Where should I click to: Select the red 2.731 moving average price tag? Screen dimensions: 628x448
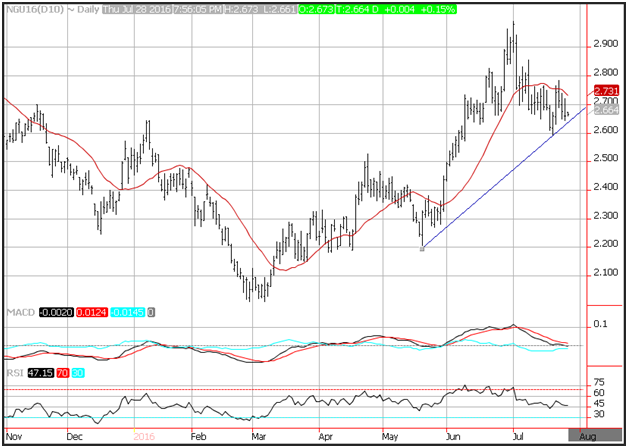pos(604,90)
